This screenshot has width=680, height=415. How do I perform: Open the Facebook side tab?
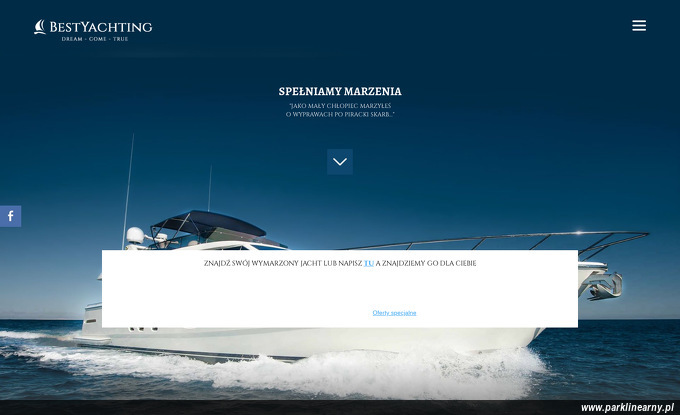coord(10,216)
